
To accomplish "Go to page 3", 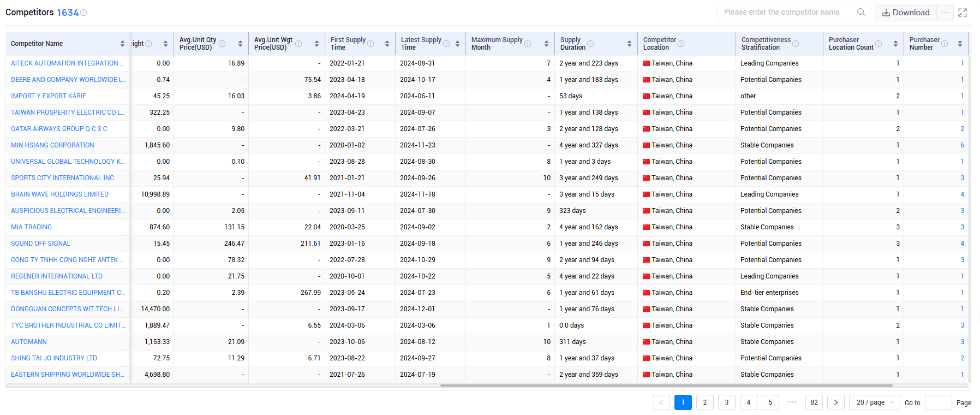I will point(727,402).
